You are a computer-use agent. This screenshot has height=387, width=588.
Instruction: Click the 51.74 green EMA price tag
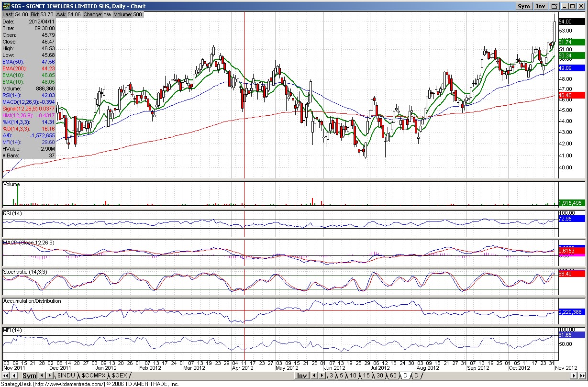[572, 42]
